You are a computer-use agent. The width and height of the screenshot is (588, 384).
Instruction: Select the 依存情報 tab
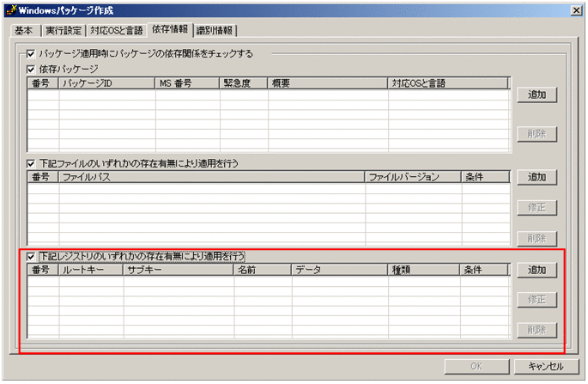click(169, 30)
